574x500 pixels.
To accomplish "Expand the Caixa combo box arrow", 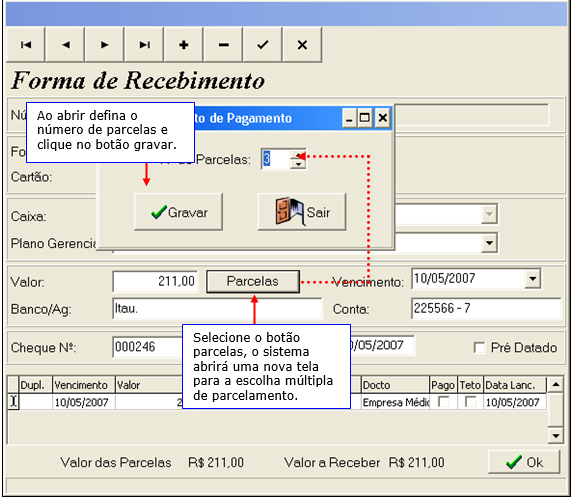I will (x=489, y=214).
